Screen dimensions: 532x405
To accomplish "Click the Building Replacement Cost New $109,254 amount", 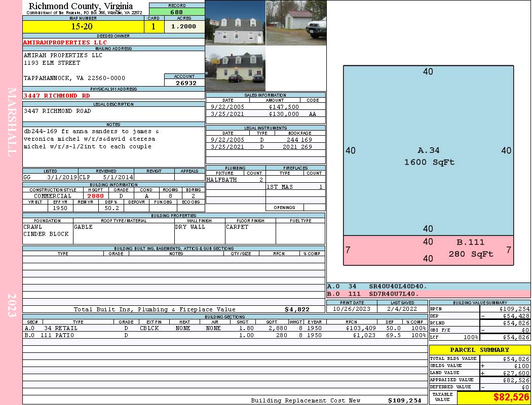I will (x=404, y=400).
